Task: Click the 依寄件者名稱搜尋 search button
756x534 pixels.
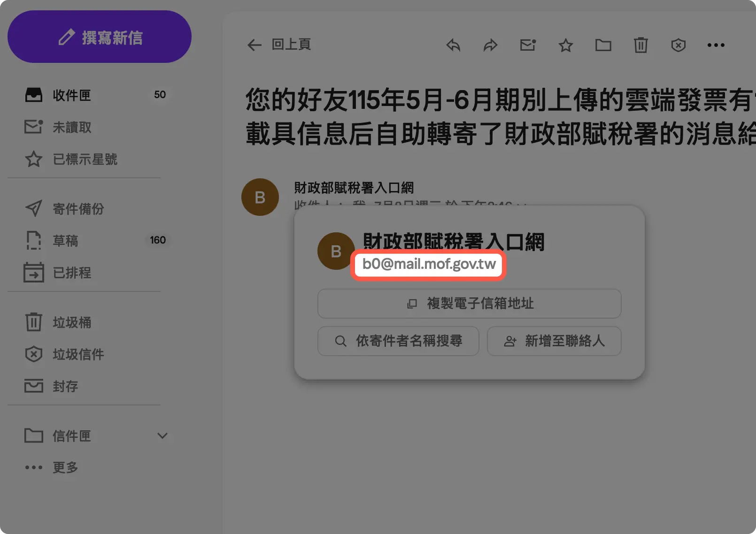Action: (x=398, y=341)
